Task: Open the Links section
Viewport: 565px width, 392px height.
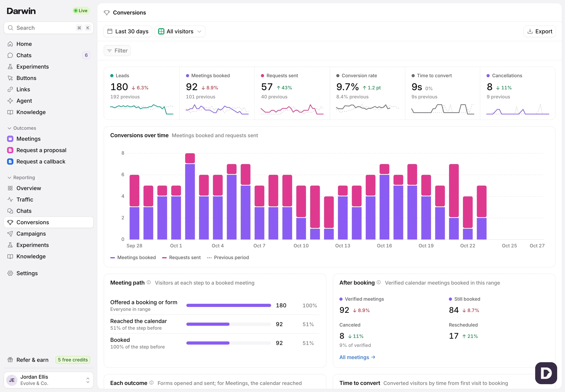Action: 48,89
